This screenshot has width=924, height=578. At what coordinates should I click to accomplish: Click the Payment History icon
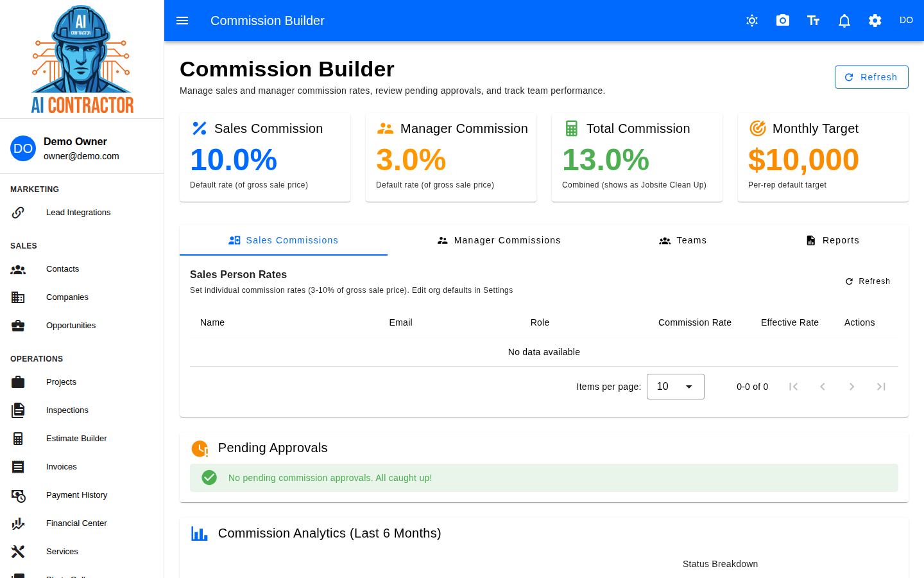point(18,495)
